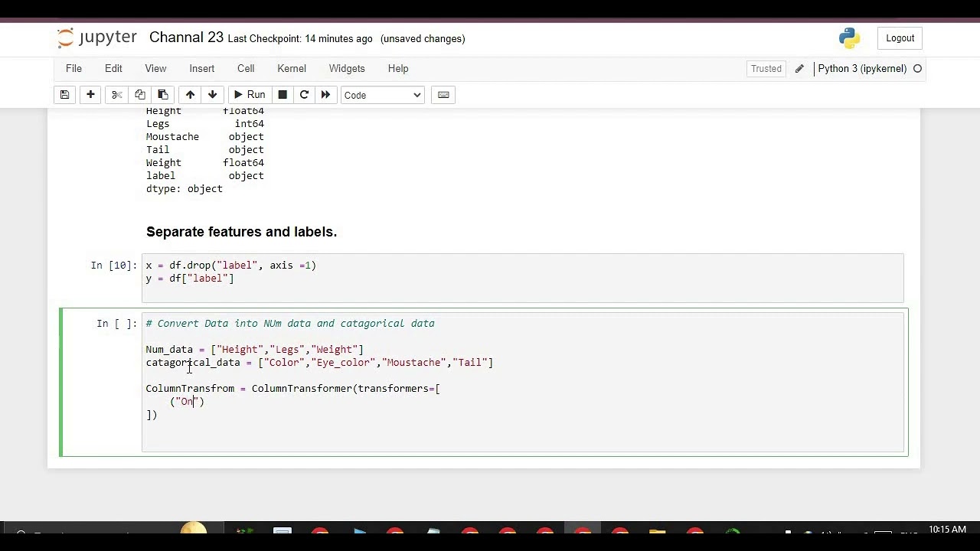
Task: Cut selected cells with scissors icon
Action: tap(117, 95)
